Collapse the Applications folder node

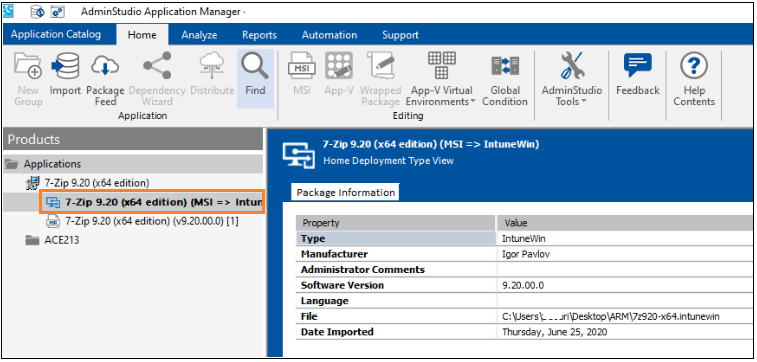tap(12, 164)
